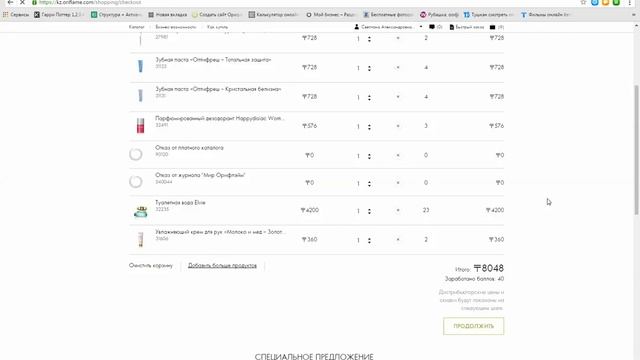Remove the Parfumed deodorant Happydisiac item

coord(398,126)
